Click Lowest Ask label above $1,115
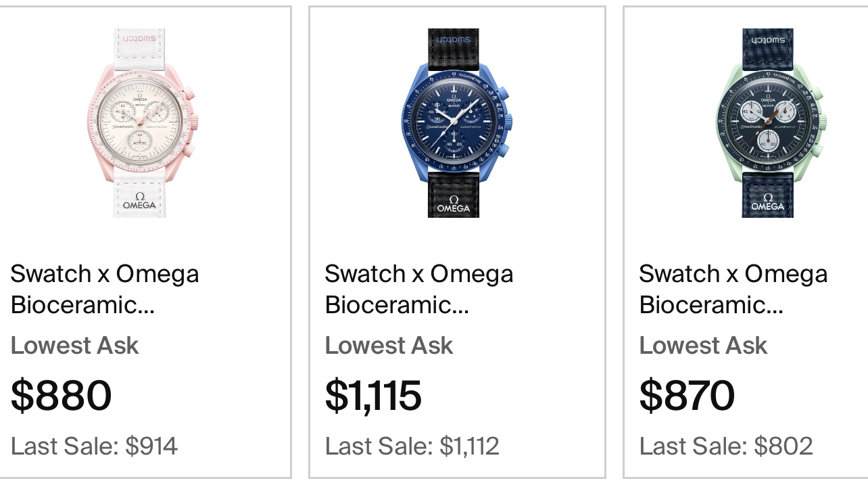868x485 pixels. click(389, 346)
